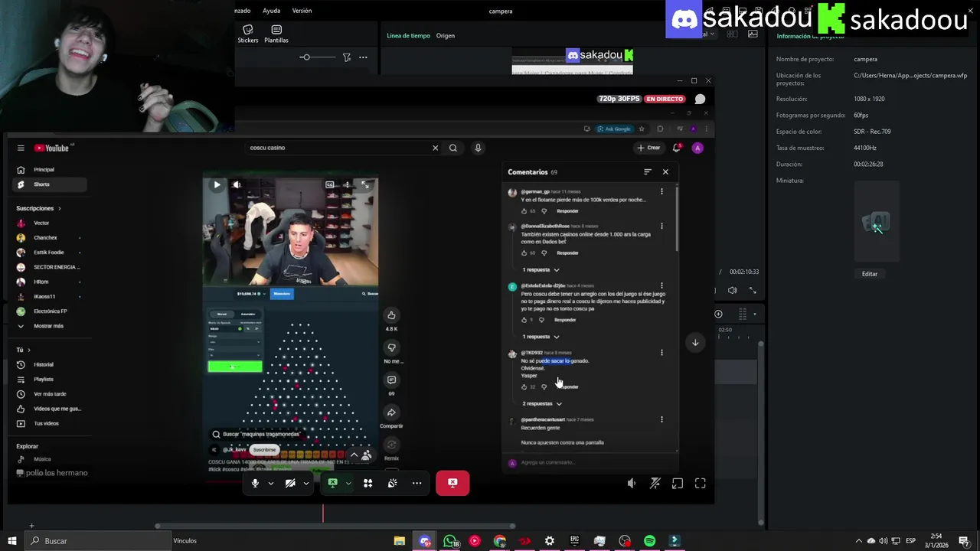Open more options dots in call bar
This screenshot has width=980, height=551.
pyautogui.click(x=416, y=483)
